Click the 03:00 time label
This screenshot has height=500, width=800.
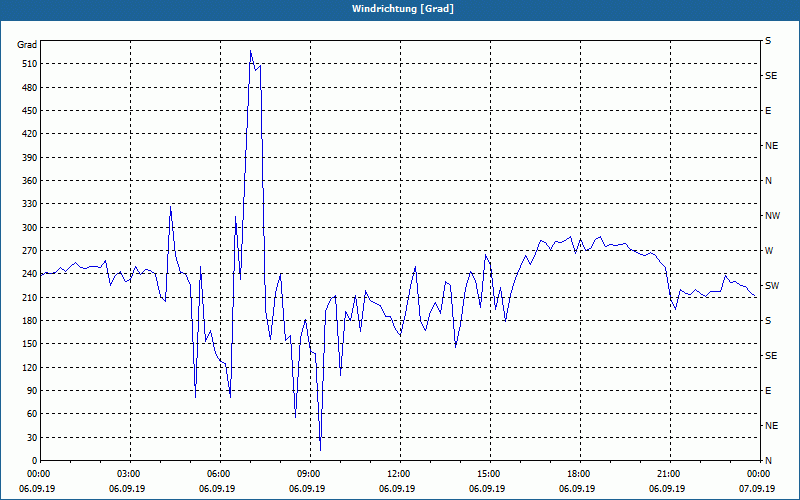point(129,474)
